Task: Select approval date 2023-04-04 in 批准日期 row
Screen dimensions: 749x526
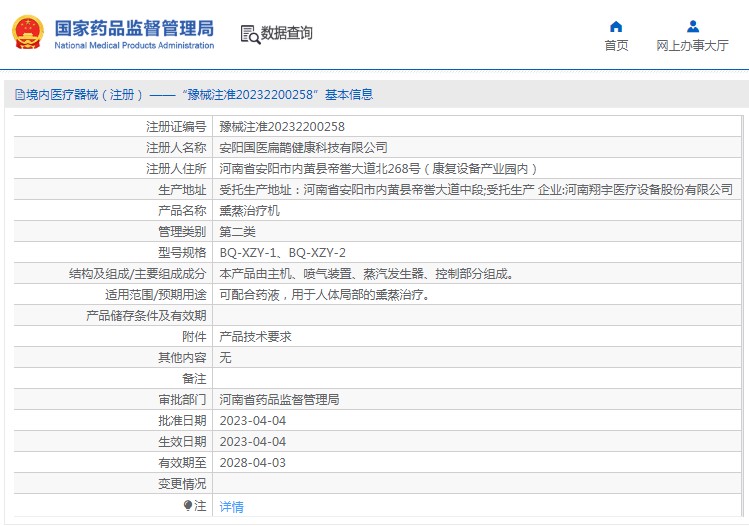Action: (x=253, y=421)
